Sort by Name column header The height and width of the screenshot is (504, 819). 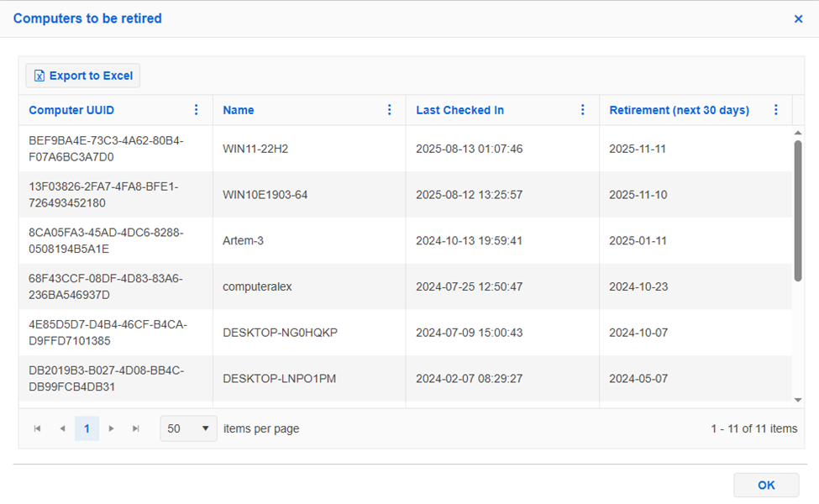[239, 110]
